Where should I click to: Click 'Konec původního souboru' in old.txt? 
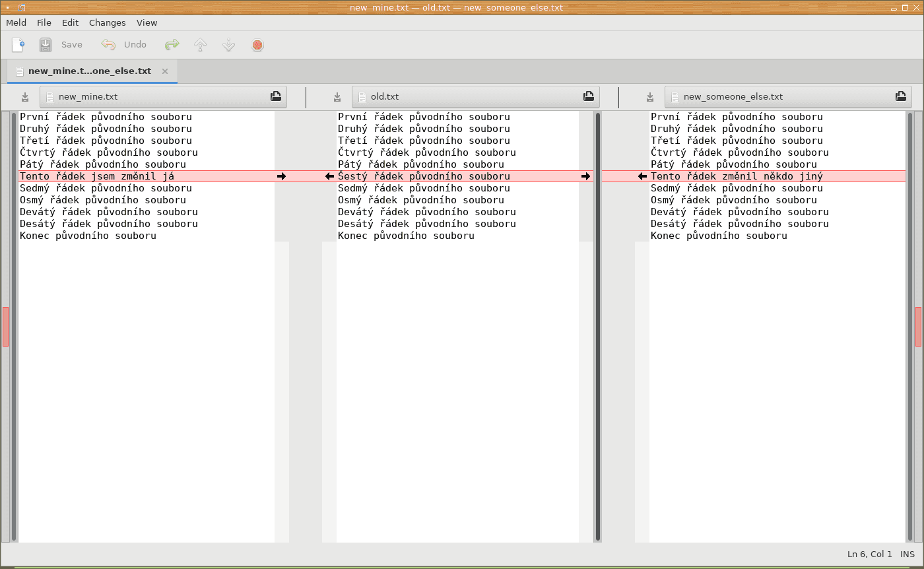point(406,236)
